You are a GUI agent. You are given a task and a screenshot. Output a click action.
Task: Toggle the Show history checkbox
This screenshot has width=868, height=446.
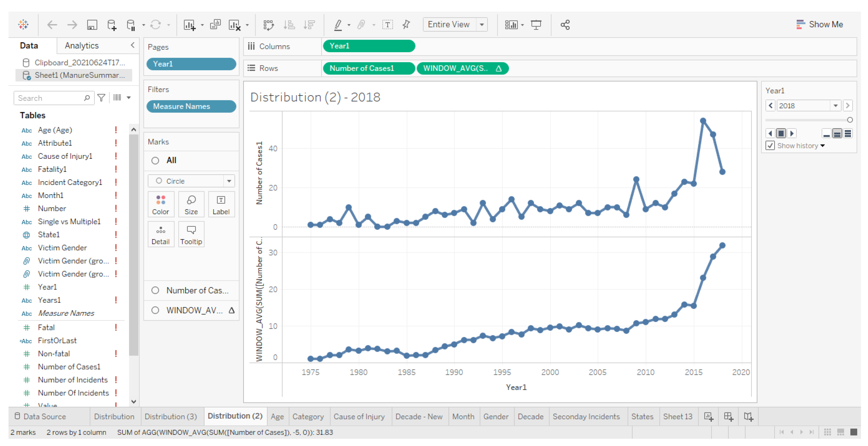point(770,145)
